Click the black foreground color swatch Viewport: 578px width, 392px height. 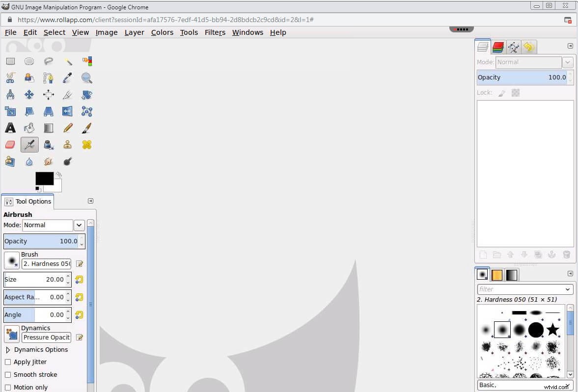point(44,179)
